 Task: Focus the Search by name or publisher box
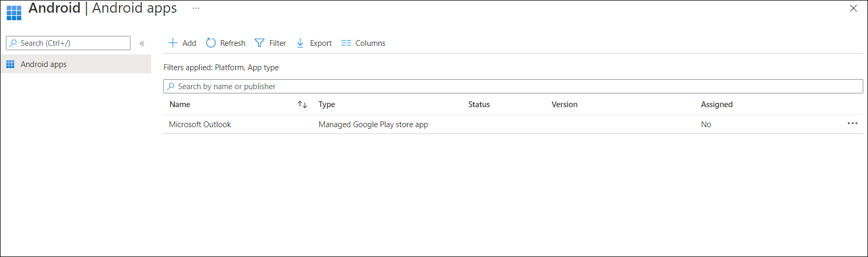pyautogui.click(x=513, y=87)
